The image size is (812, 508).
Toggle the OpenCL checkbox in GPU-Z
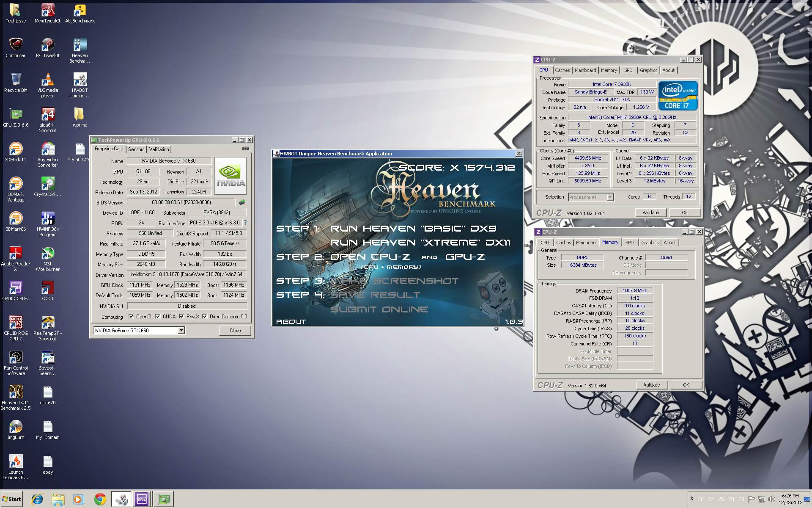click(131, 316)
